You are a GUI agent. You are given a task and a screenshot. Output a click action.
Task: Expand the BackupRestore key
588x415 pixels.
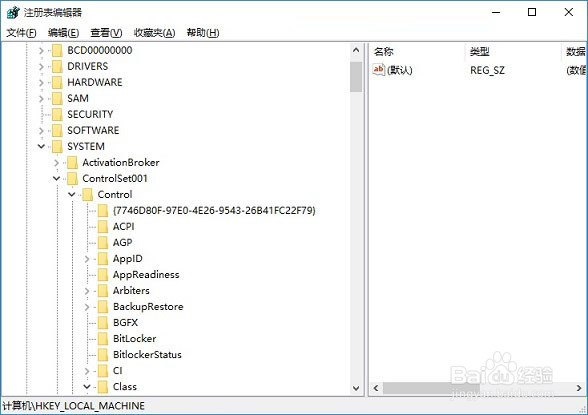click(x=87, y=307)
